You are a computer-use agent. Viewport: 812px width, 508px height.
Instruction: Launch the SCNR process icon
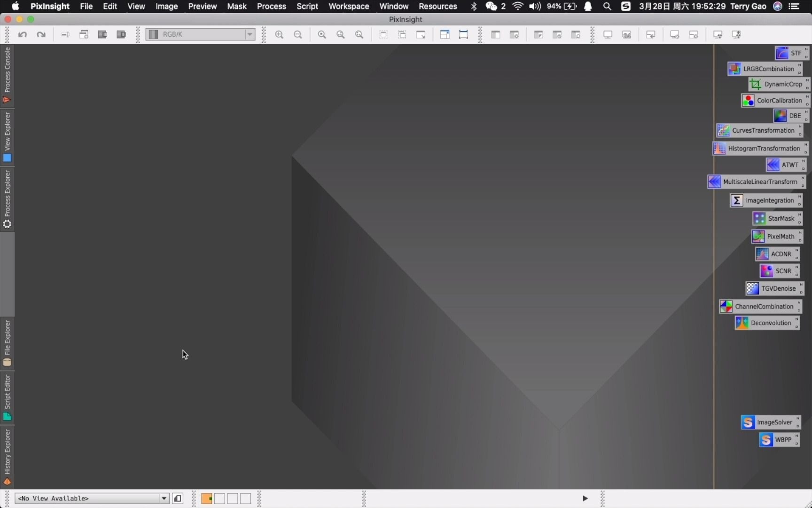(x=780, y=271)
